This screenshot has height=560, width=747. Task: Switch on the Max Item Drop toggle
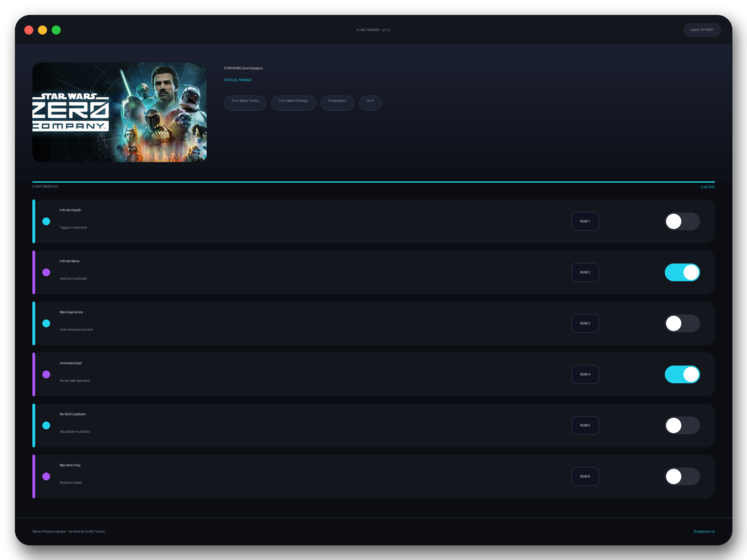point(682,476)
